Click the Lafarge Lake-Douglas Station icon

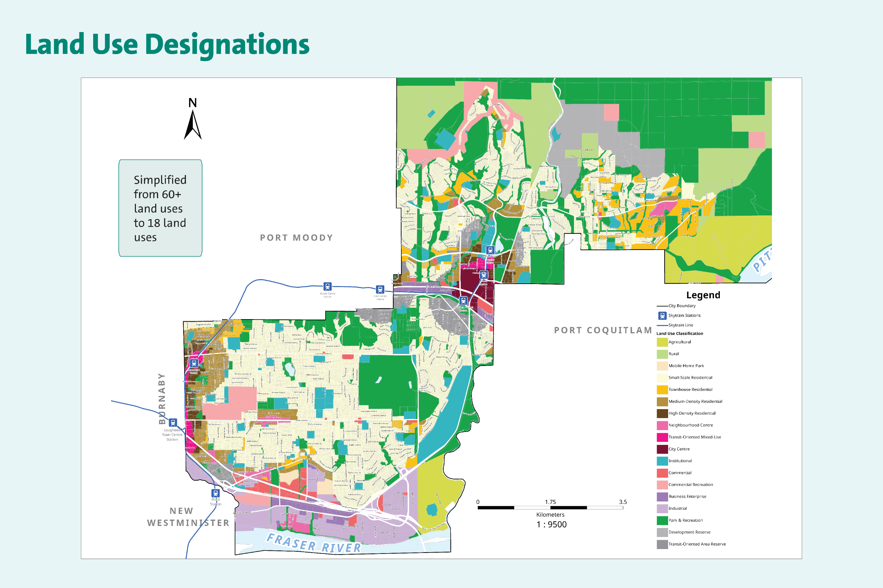click(x=490, y=250)
